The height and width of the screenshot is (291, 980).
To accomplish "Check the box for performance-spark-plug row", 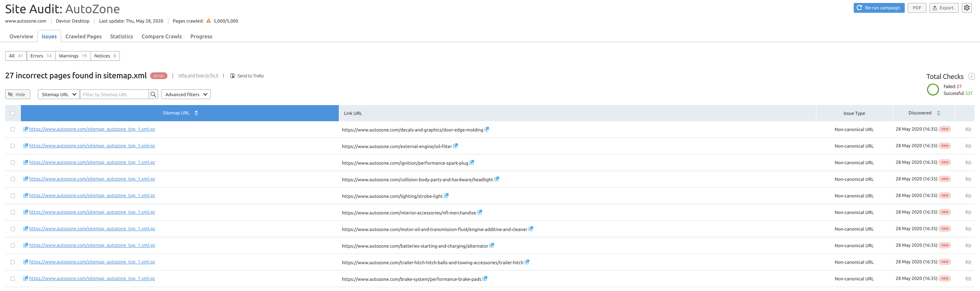I will point(13,163).
